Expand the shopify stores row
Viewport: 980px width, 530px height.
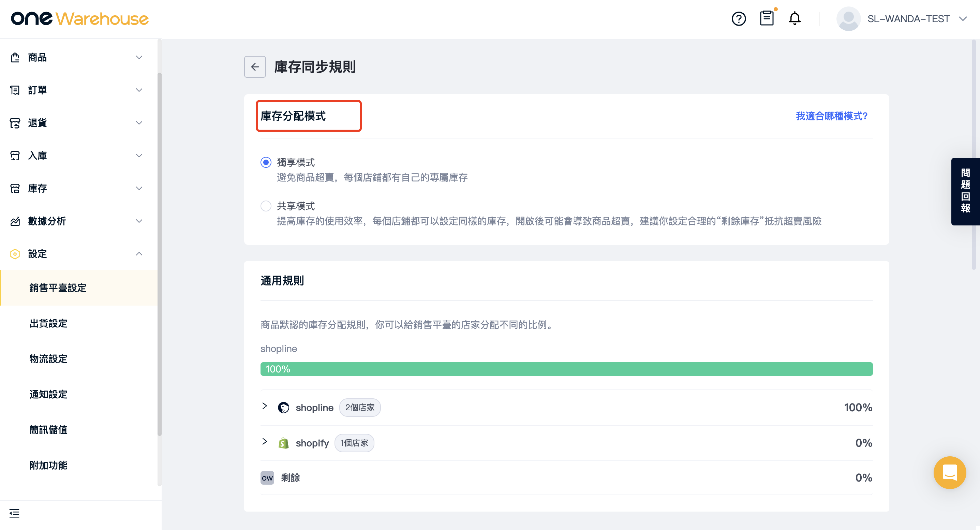pyautogui.click(x=265, y=441)
